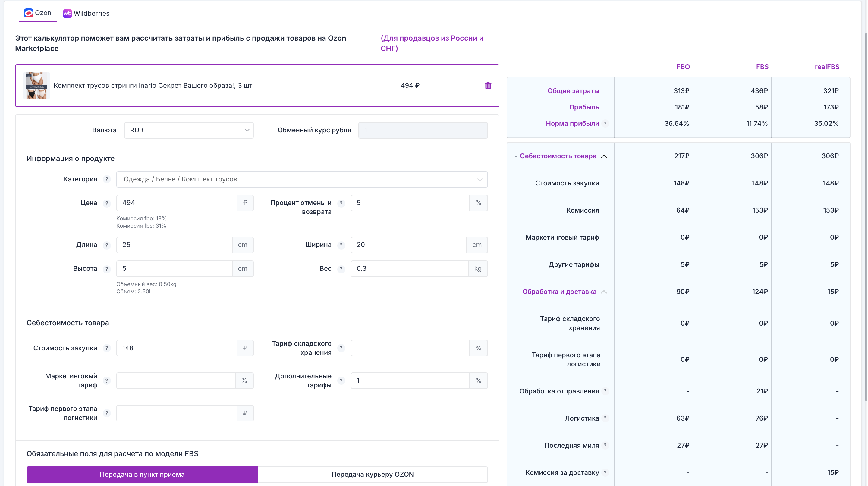Viewport: 868px width, 486px height.
Task: Click the Обменный курс рубля field
Action: (423, 130)
